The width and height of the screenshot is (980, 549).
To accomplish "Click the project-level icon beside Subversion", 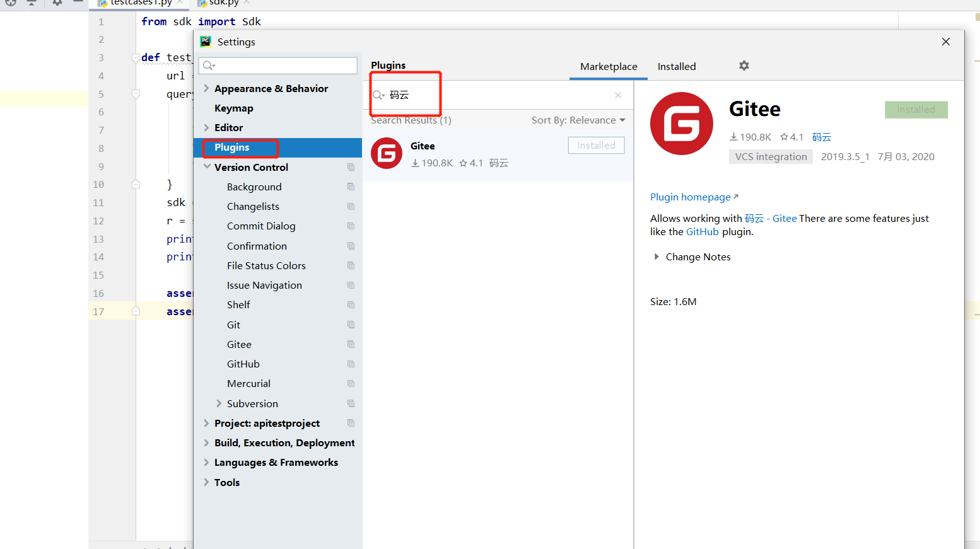I will [351, 403].
